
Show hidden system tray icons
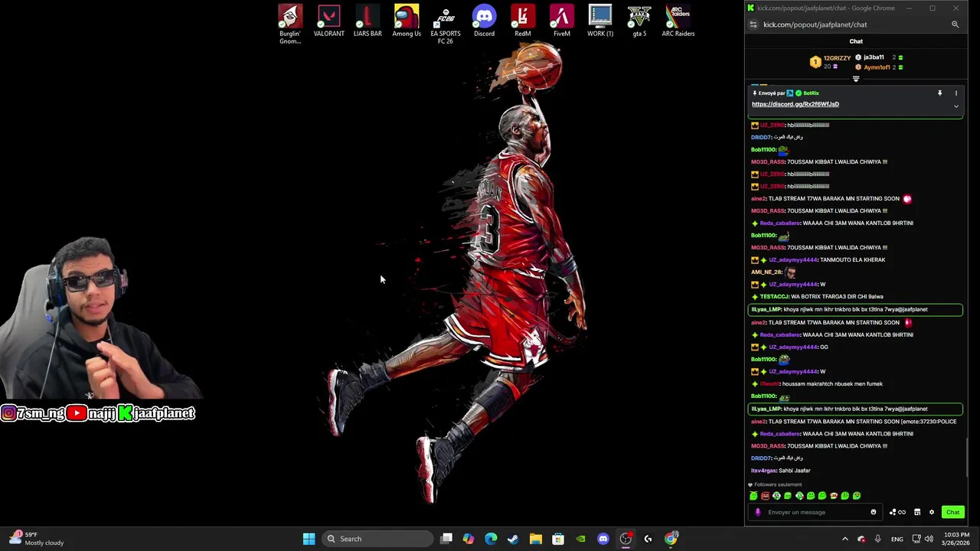(845, 539)
